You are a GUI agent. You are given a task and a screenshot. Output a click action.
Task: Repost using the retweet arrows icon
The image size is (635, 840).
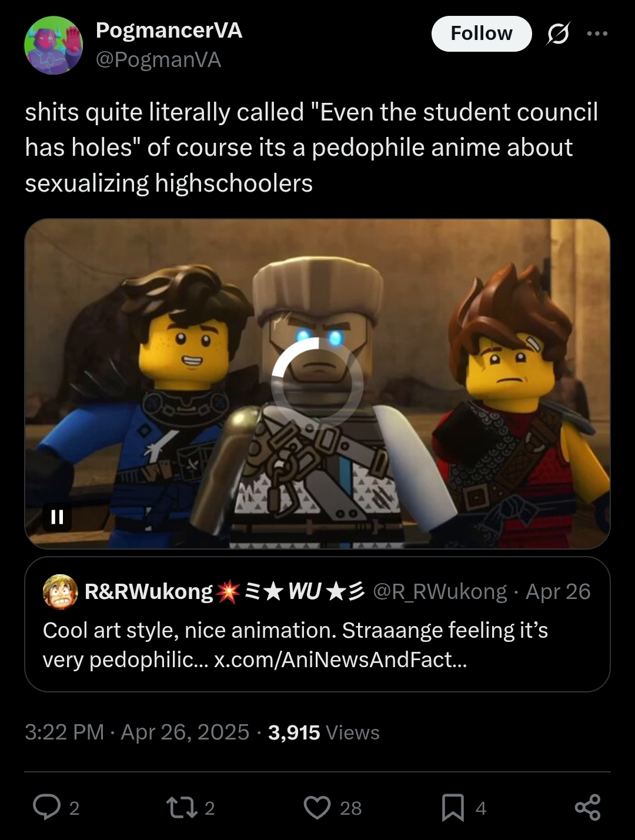(182, 807)
